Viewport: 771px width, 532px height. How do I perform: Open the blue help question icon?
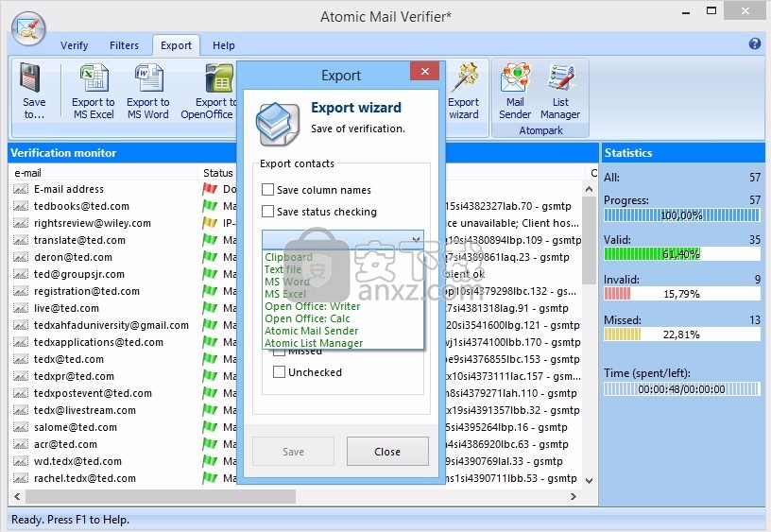[x=755, y=43]
